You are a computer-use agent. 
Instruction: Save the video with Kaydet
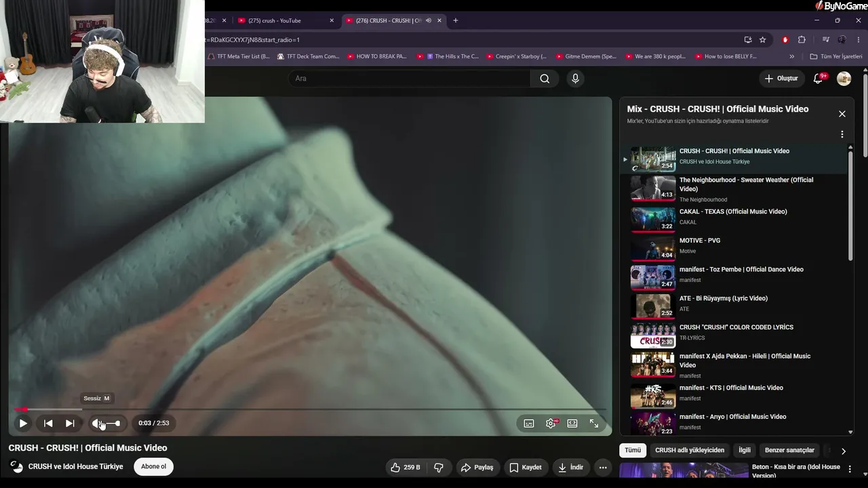point(526,467)
